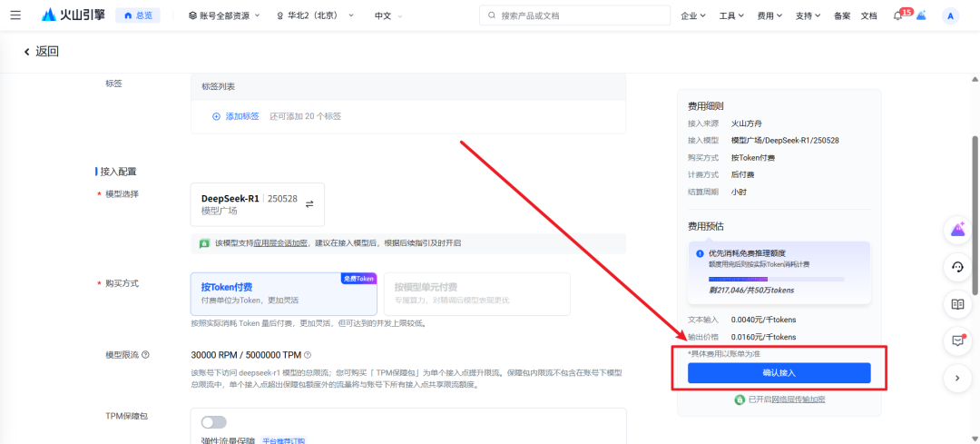Open the 网络层传输加密 link
Viewport: 980px width, 444px height.
pyautogui.click(x=799, y=399)
